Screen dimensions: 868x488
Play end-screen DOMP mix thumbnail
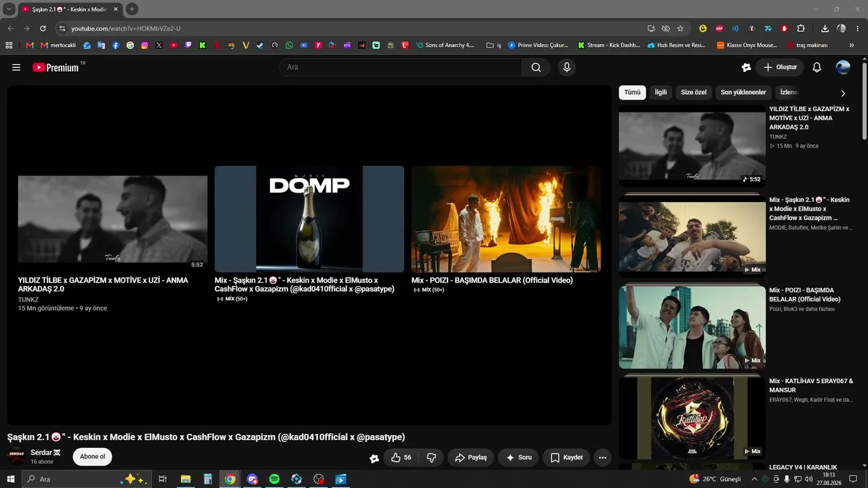[x=309, y=219]
